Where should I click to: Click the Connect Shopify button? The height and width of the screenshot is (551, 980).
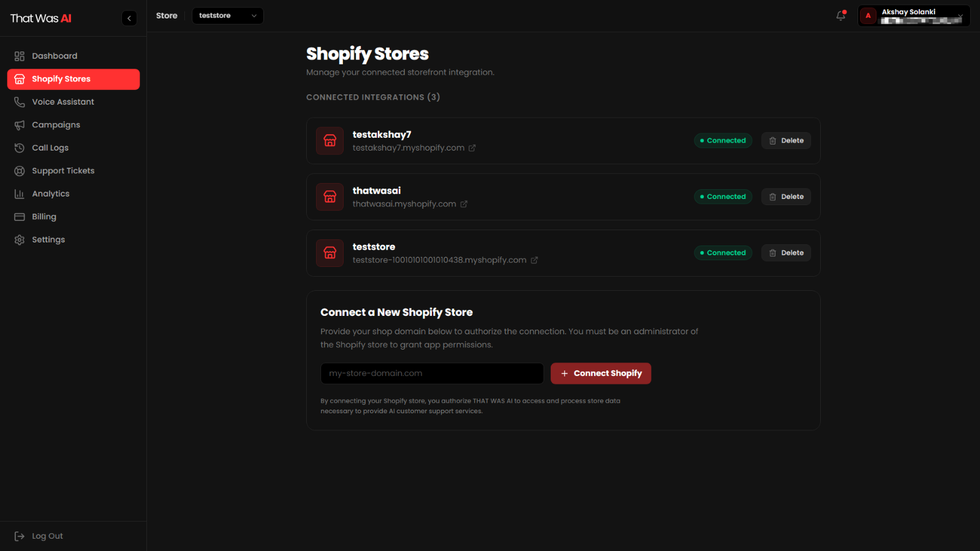point(601,373)
